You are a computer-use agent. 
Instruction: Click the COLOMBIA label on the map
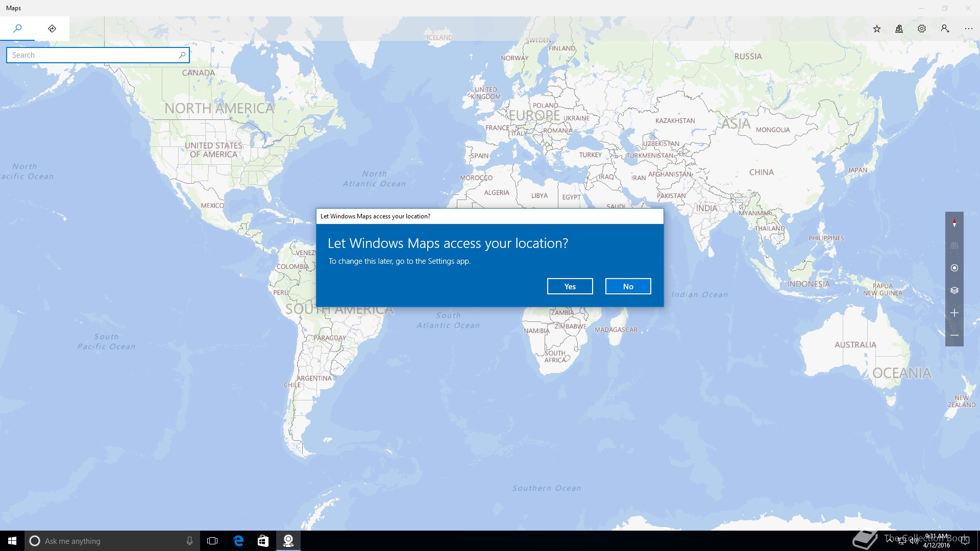[x=292, y=267]
